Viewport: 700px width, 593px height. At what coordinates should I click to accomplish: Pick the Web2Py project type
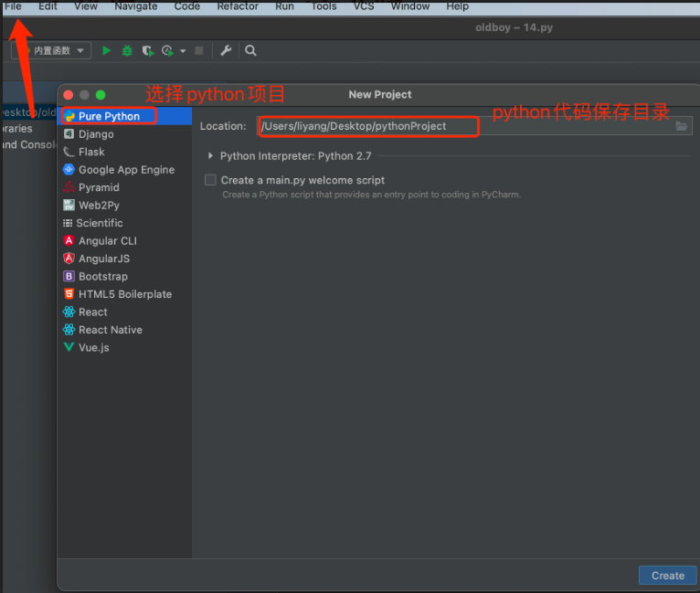124,206
